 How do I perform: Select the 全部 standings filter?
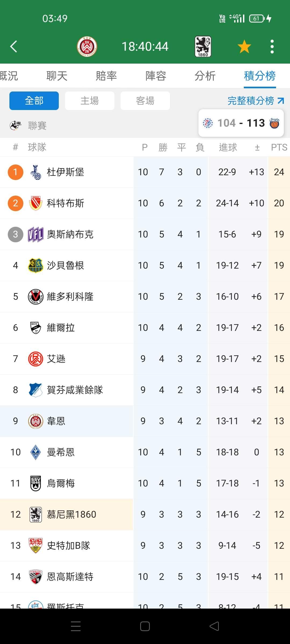point(34,101)
